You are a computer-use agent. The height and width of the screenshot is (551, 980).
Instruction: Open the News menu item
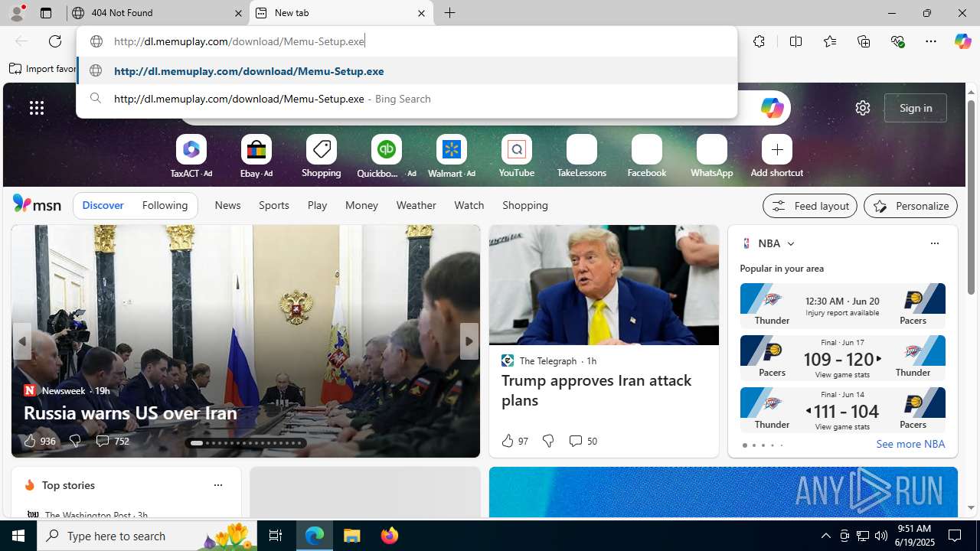pyautogui.click(x=227, y=205)
